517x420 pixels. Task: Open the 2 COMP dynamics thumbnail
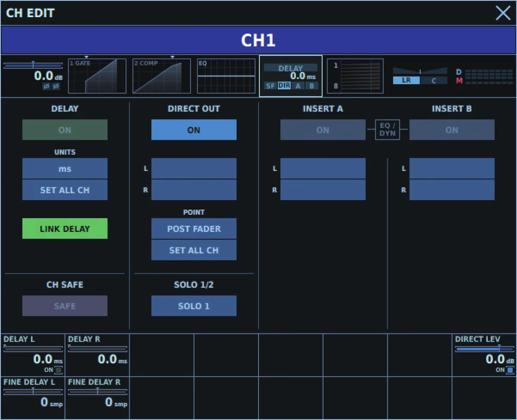(x=162, y=76)
